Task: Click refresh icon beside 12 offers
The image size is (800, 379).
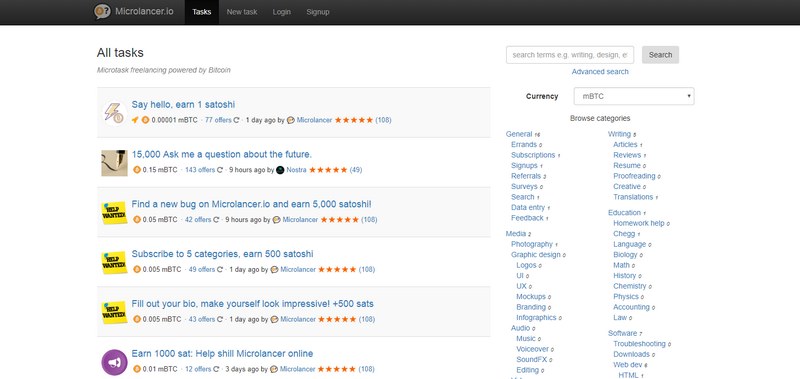Action: click(216, 369)
